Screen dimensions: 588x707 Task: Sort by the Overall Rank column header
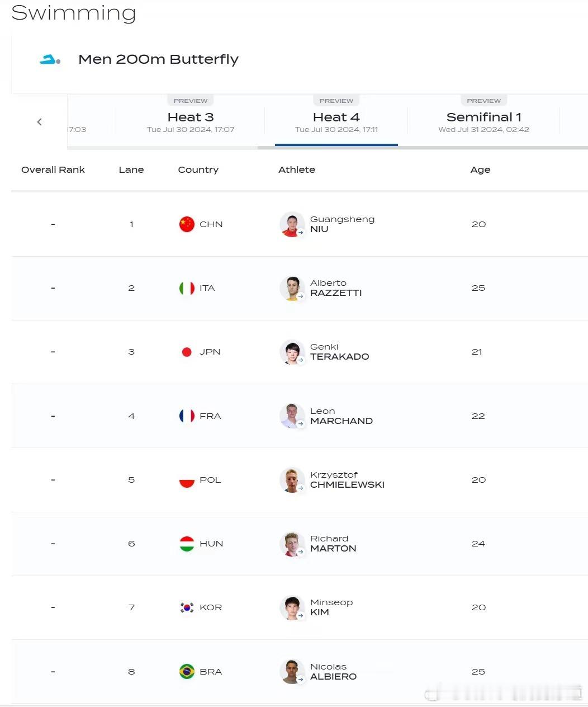(x=53, y=169)
